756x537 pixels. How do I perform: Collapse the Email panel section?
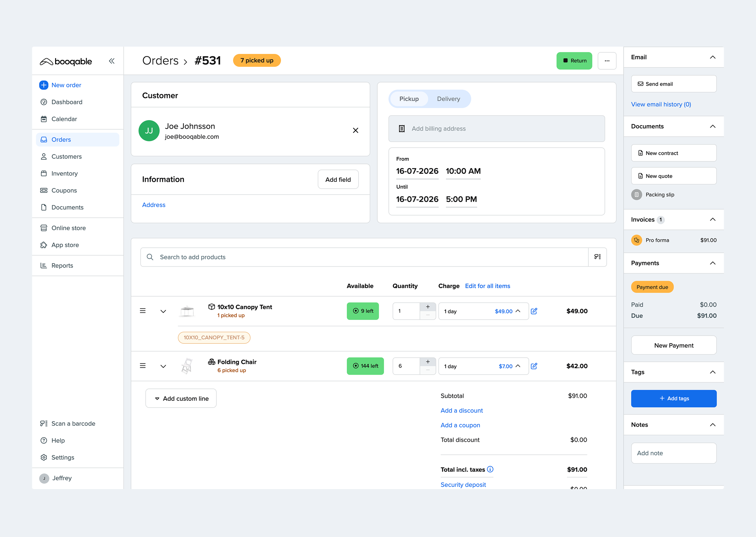coord(713,57)
